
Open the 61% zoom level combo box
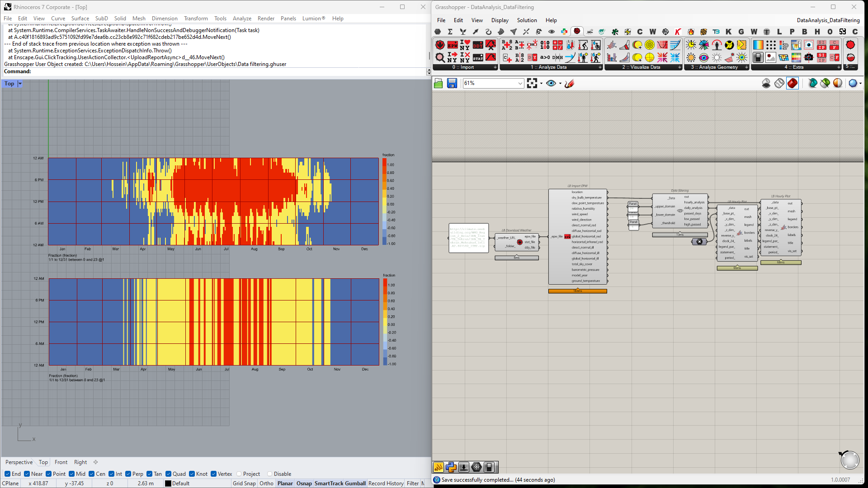coord(493,83)
